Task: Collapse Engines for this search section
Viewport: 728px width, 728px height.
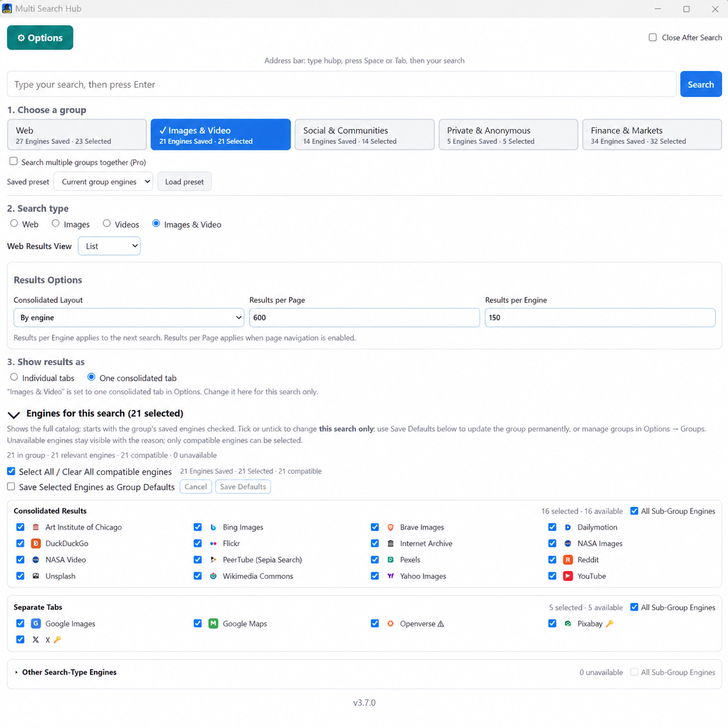Action: pos(14,415)
